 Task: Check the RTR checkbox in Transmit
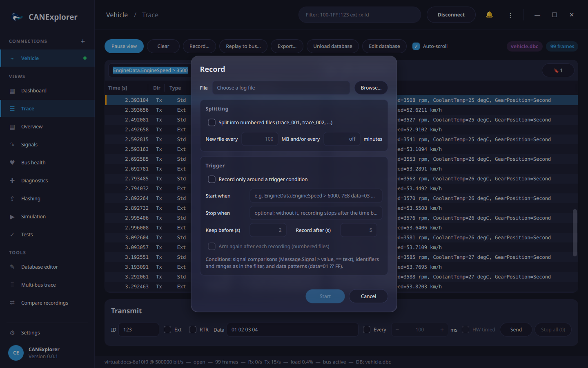[x=193, y=330]
